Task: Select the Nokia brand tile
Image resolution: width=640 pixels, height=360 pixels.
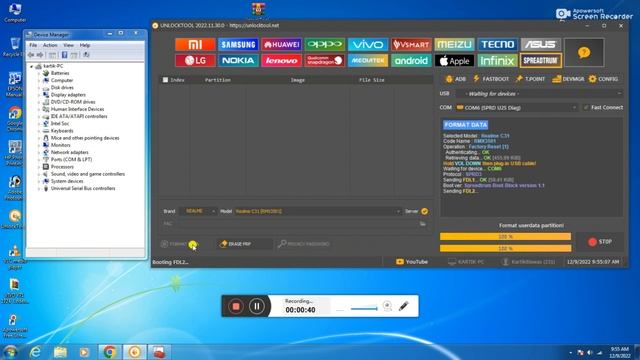Action: [238, 60]
